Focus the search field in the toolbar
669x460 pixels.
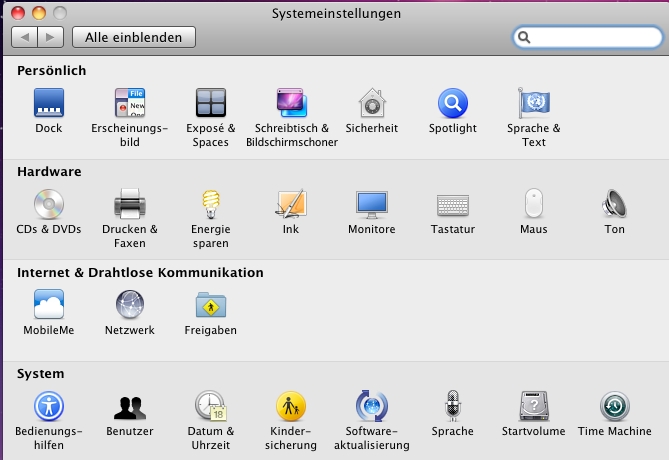click(587, 38)
